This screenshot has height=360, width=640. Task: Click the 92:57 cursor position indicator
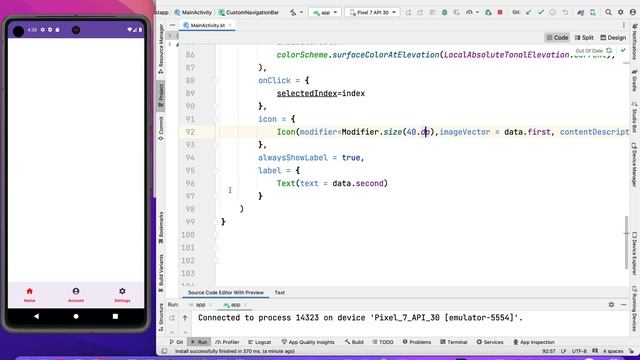tap(549, 351)
